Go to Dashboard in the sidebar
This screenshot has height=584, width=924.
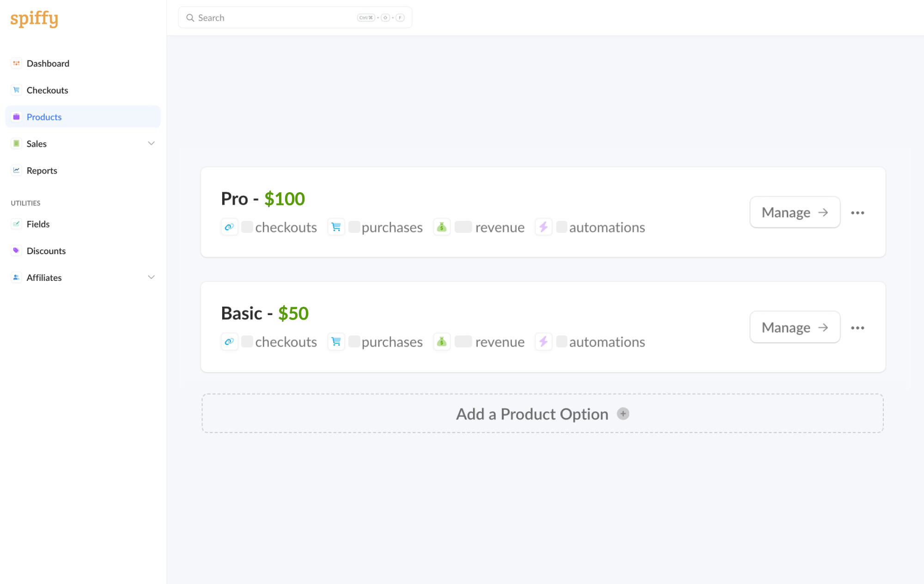(x=48, y=63)
